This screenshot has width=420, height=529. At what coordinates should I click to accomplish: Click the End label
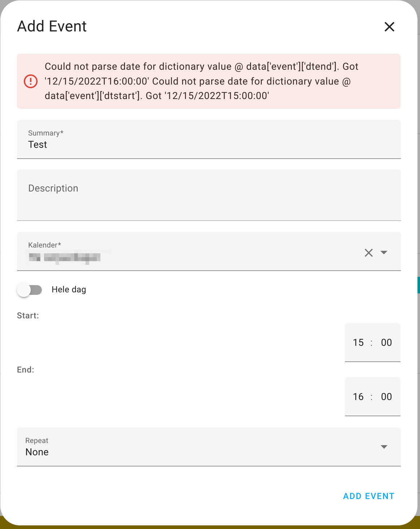pos(25,369)
